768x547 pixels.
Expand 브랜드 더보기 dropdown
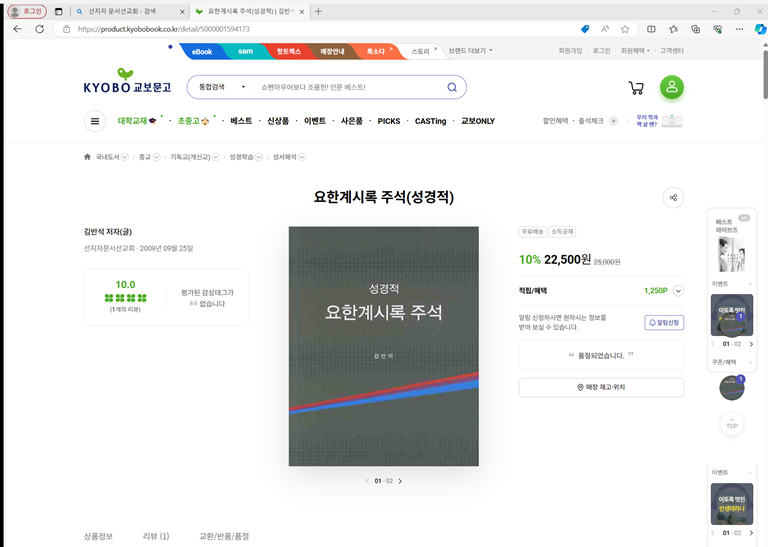click(470, 51)
